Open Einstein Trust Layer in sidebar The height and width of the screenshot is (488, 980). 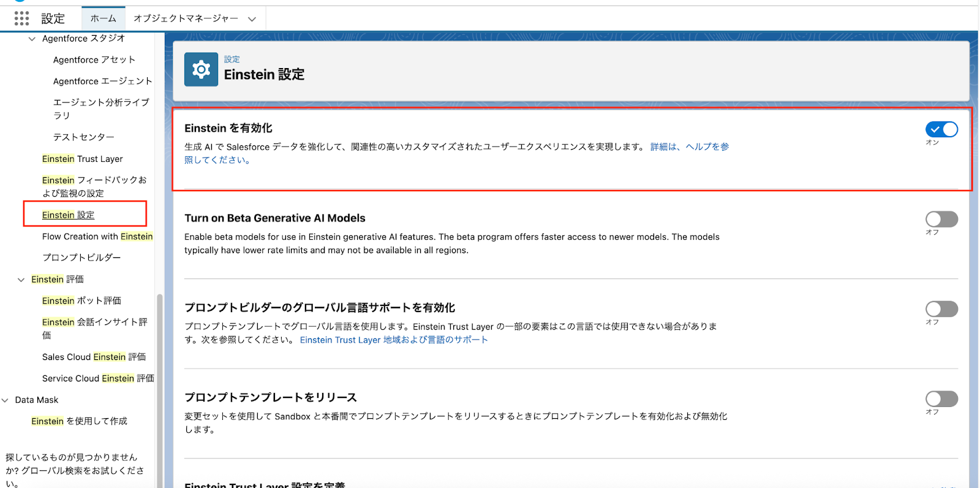(83, 159)
